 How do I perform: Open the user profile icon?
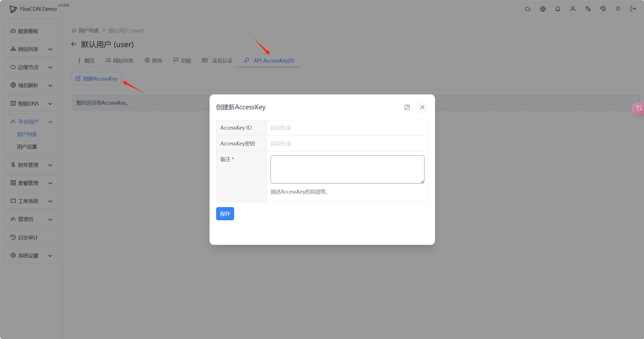573,9
